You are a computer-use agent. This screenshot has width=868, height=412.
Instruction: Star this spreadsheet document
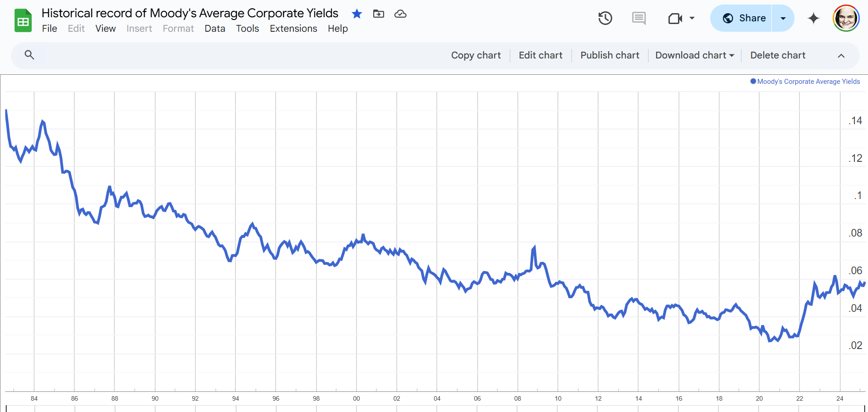[357, 14]
